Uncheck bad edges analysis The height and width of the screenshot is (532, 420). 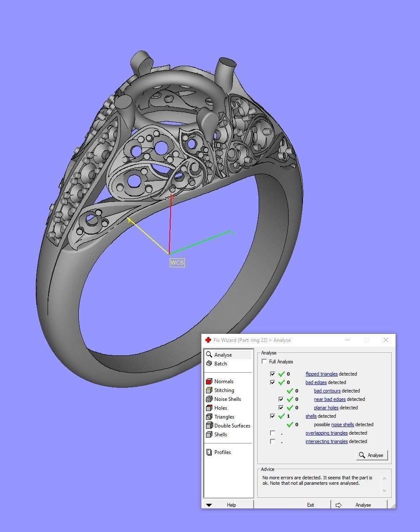pos(273,382)
